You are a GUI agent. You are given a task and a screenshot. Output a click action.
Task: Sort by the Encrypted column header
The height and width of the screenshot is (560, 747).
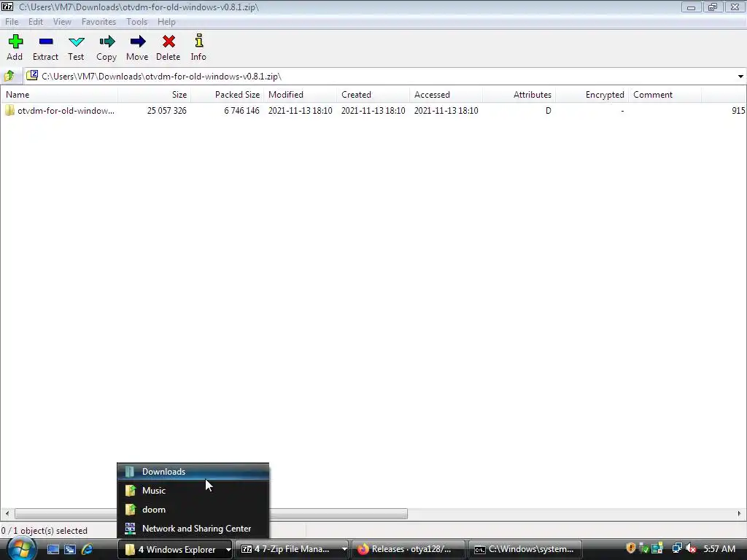592,95
